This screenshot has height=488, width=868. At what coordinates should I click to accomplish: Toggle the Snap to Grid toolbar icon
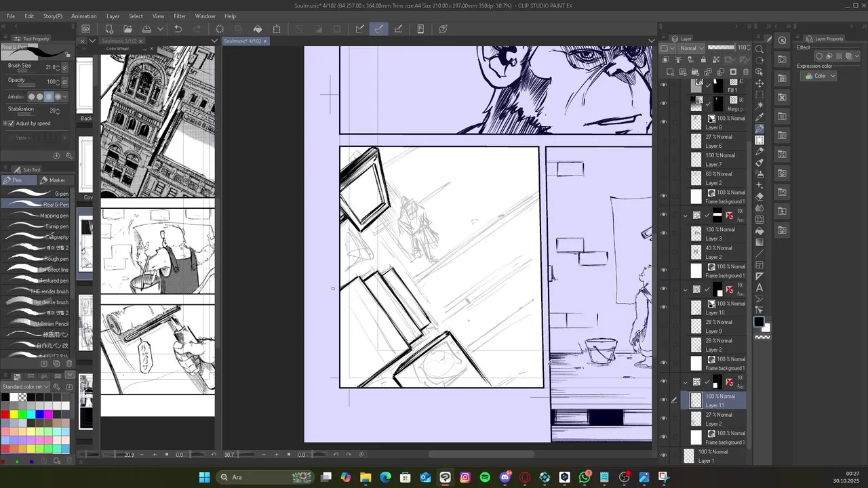398,28
